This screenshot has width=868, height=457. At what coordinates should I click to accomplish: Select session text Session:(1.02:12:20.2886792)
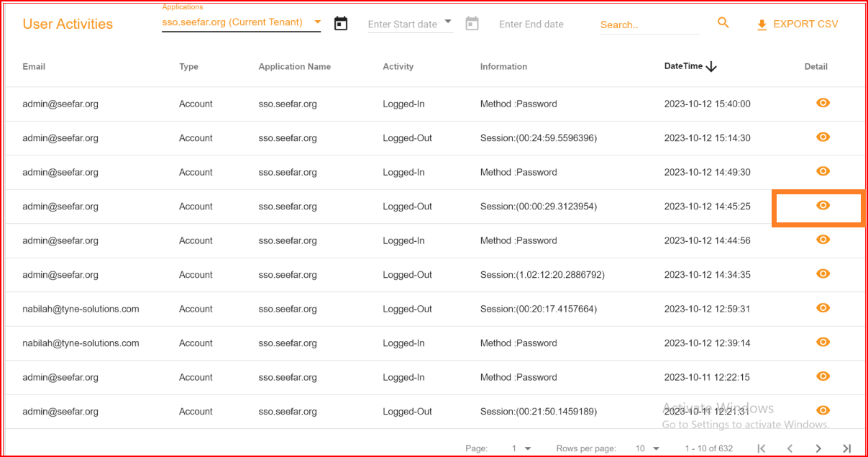pos(542,274)
